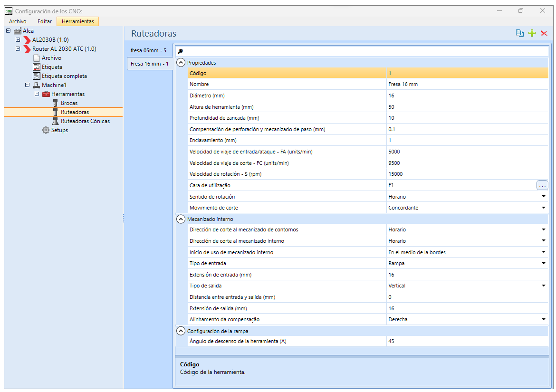Click the red Herramientas toolbox icon
This screenshot has width=556, height=392.
coord(46,94)
